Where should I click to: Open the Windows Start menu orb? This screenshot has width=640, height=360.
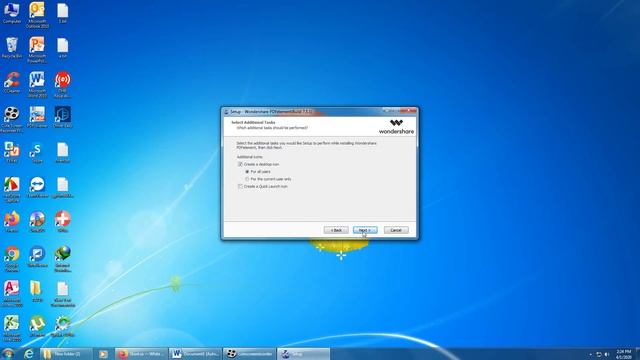[x=8, y=354]
